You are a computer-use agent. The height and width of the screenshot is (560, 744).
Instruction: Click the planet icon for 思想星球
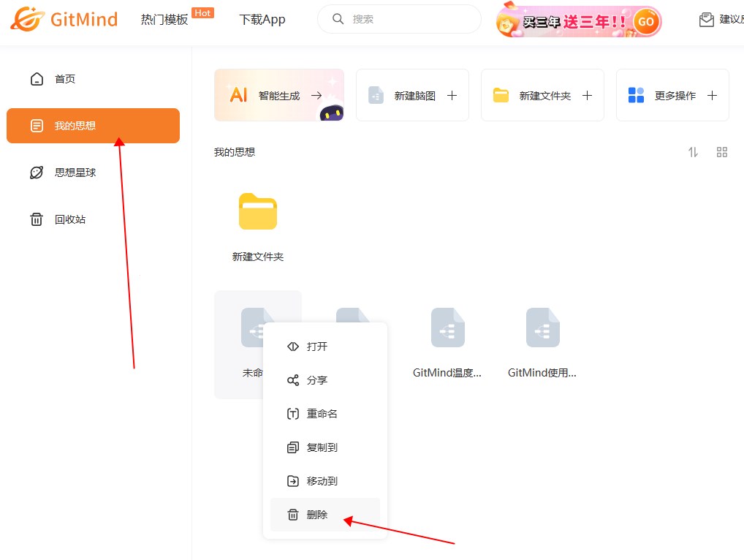point(37,173)
